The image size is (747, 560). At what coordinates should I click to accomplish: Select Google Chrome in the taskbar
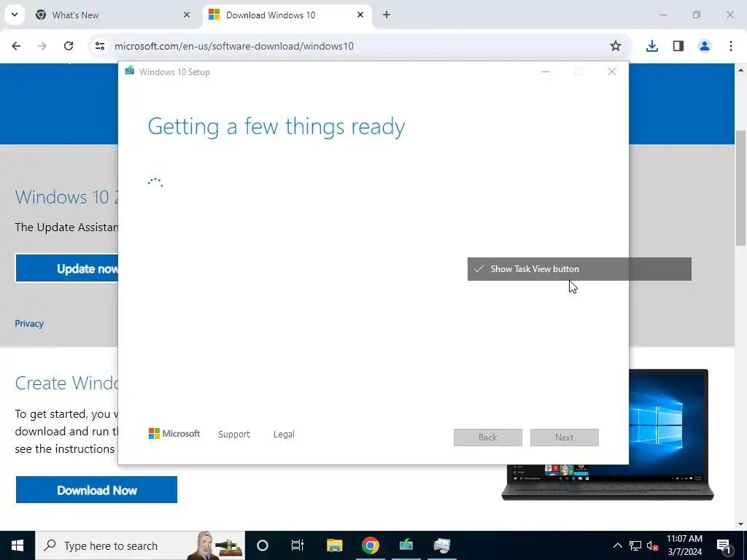(370, 545)
